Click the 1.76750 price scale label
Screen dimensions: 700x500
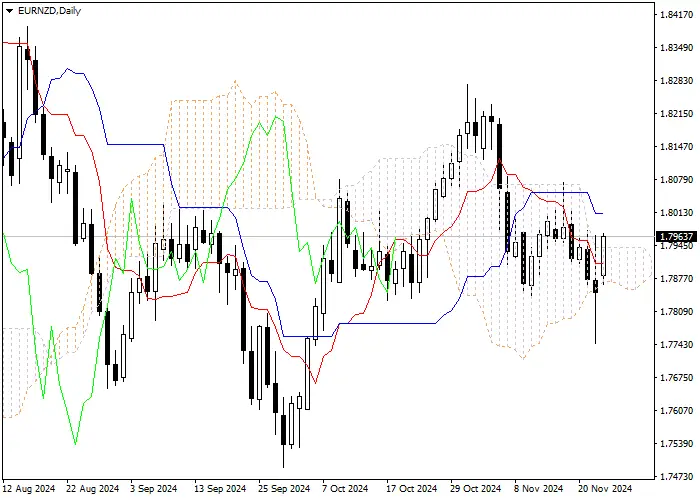(677, 378)
